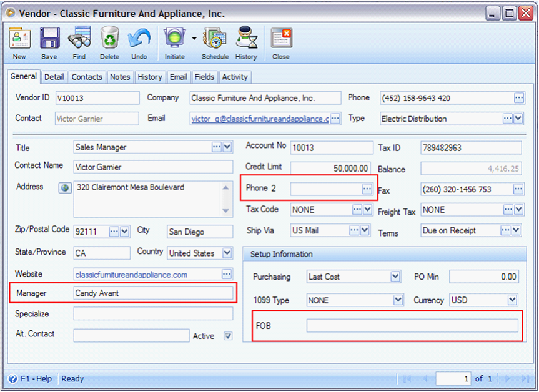Viewport: 539px width, 392px height.
Task: Expand the Zip/Postal Code dropdown
Action: 124,232
